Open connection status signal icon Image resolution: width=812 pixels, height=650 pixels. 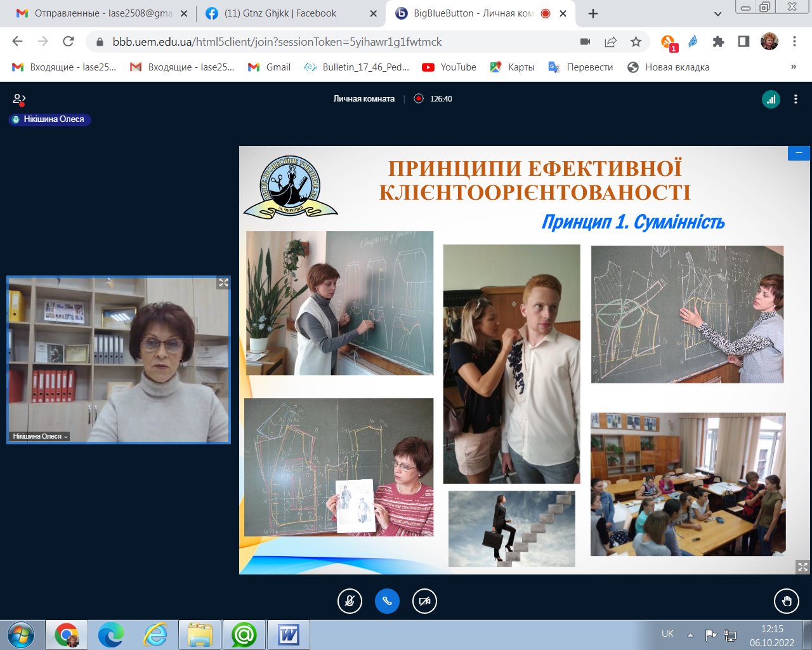tap(771, 99)
